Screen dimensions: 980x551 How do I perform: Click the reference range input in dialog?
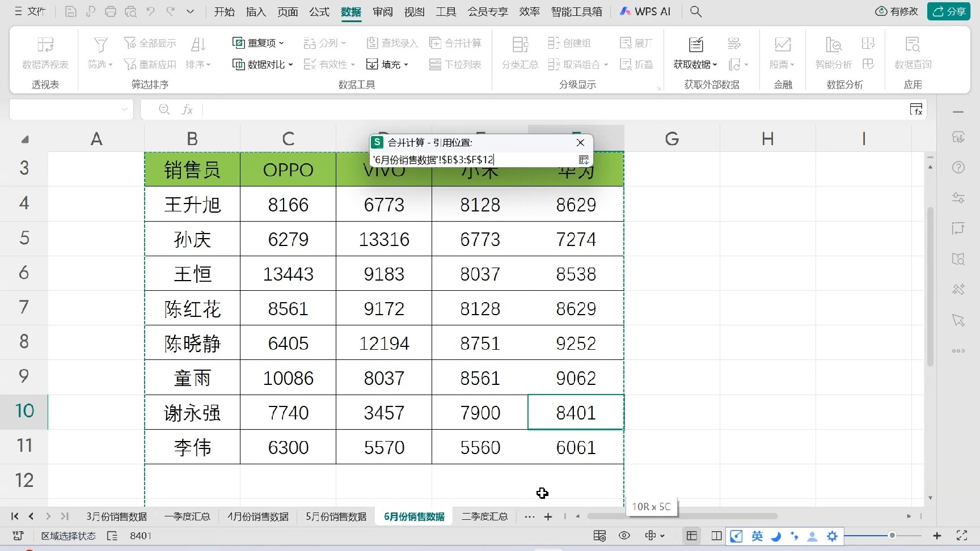pos(474,160)
